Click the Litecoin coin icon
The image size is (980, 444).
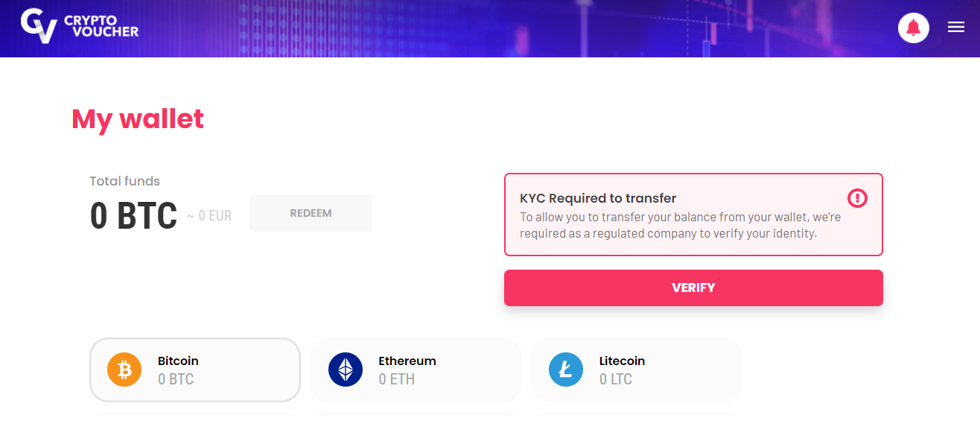click(x=566, y=370)
